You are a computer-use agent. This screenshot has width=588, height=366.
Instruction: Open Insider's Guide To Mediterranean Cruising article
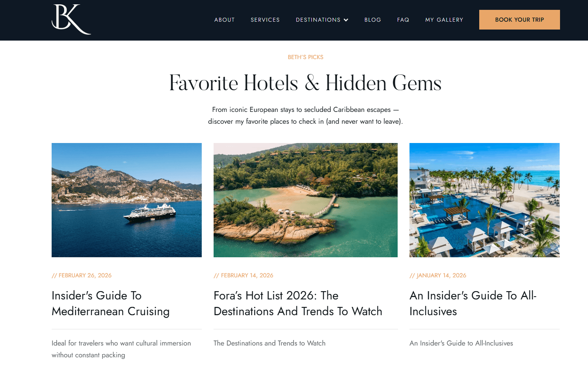[111, 303]
